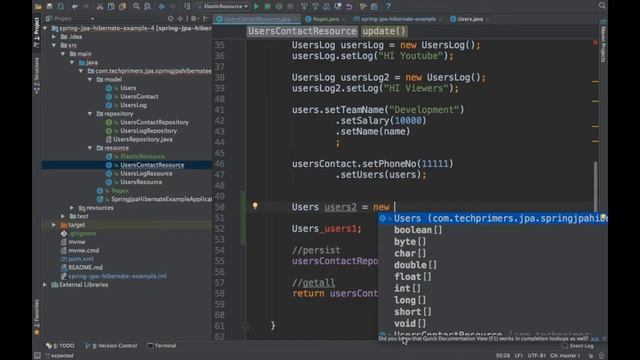The height and width of the screenshot is (360, 640).
Task: Click the VCS Revert icon
Action: (349, 6)
